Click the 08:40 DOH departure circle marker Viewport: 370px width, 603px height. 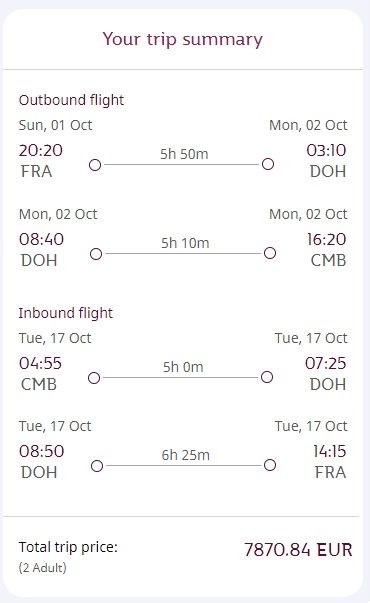[x=96, y=254]
